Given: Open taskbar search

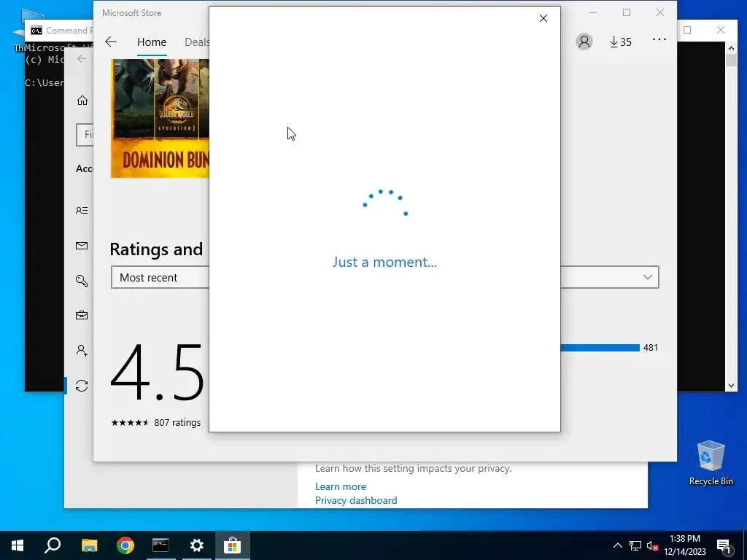Looking at the screenshot, I should (53, 545).
